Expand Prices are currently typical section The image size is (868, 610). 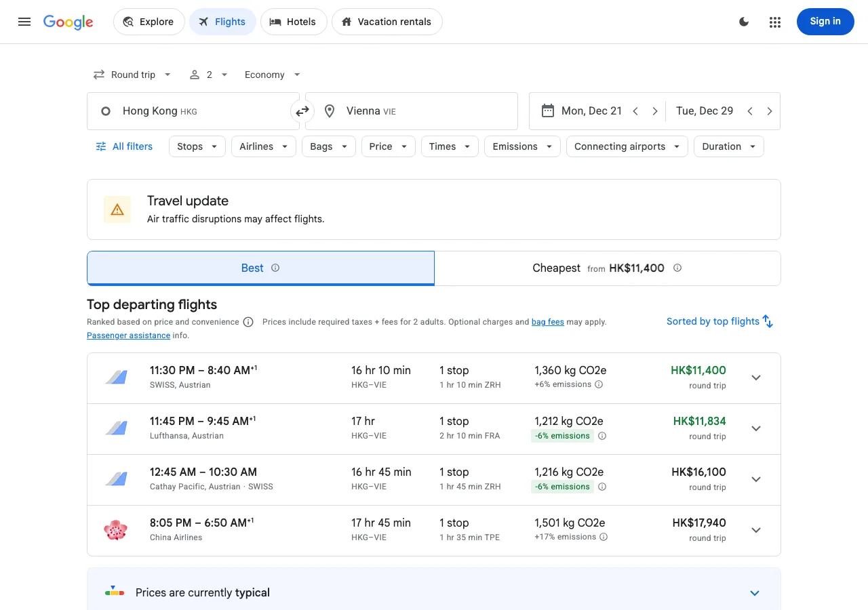755,593
